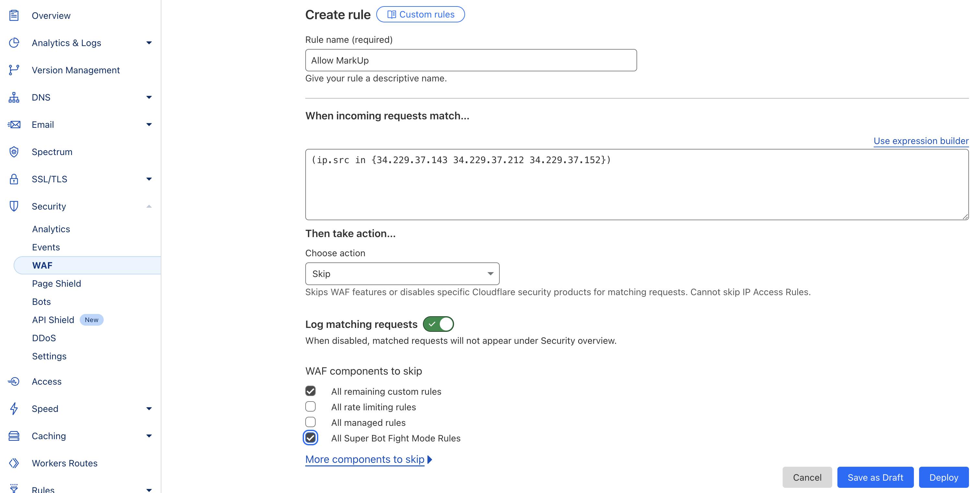
Task: Click into the Rule name input field
Action: (471, 60)
